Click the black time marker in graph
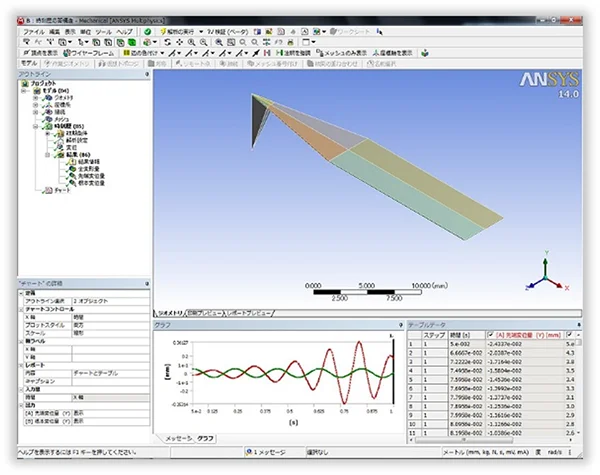Screen dimensions: 600x475 (x=393, y=369)
